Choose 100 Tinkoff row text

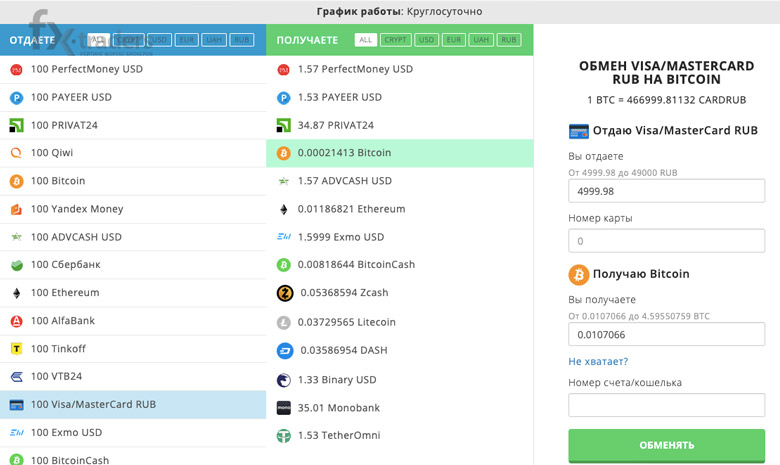(58, 349)
